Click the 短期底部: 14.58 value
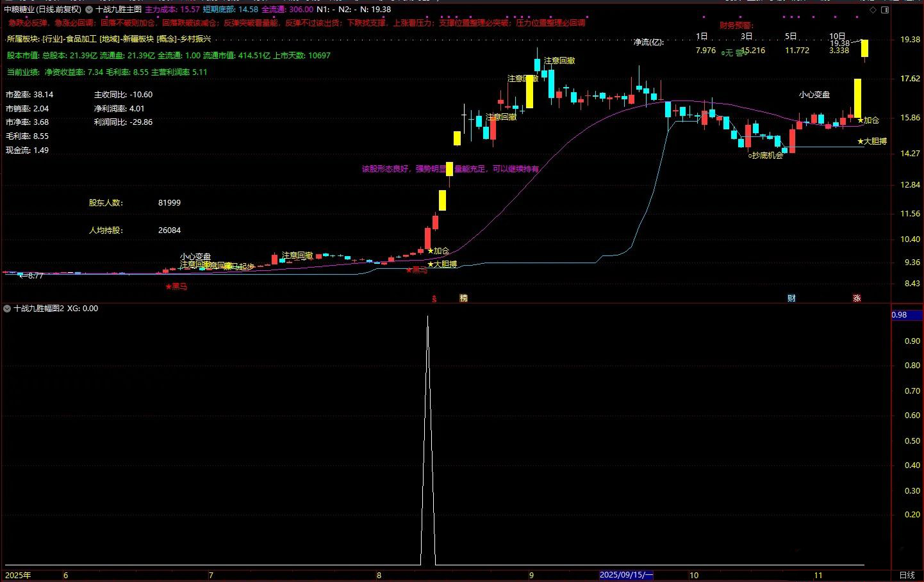 231,10
